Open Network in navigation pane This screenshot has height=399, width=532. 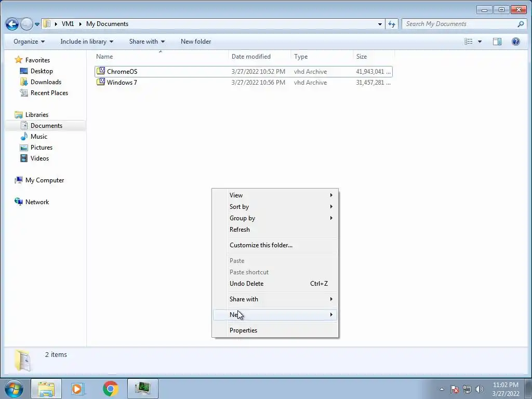37,202
